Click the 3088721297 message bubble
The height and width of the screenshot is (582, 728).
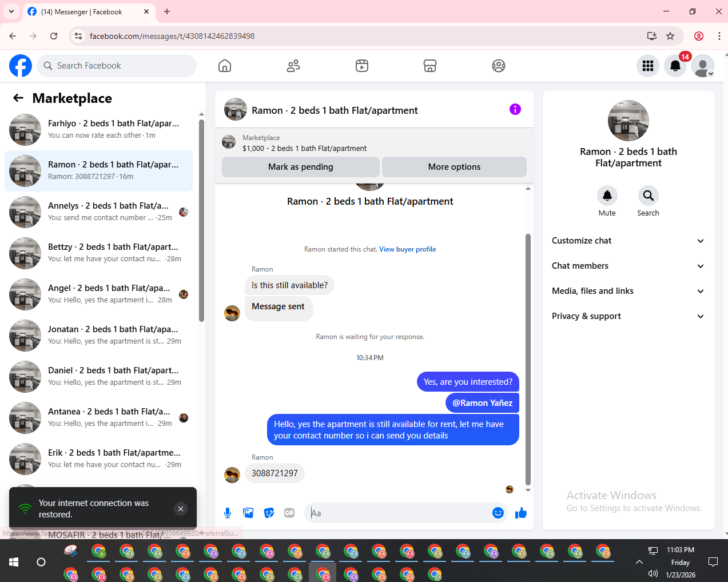click(275, 473)
